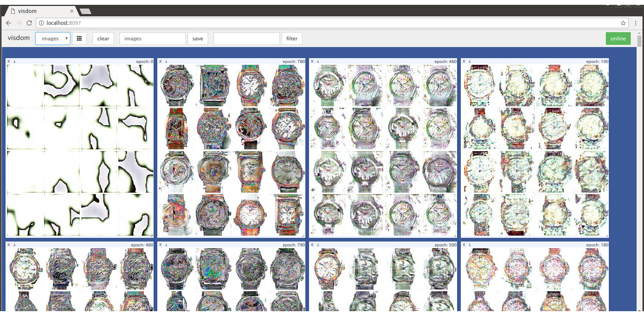This screenshot has width=644, height=316.
Task: Click the 'epoch: 460' pane title
Action: pos(446,61)
